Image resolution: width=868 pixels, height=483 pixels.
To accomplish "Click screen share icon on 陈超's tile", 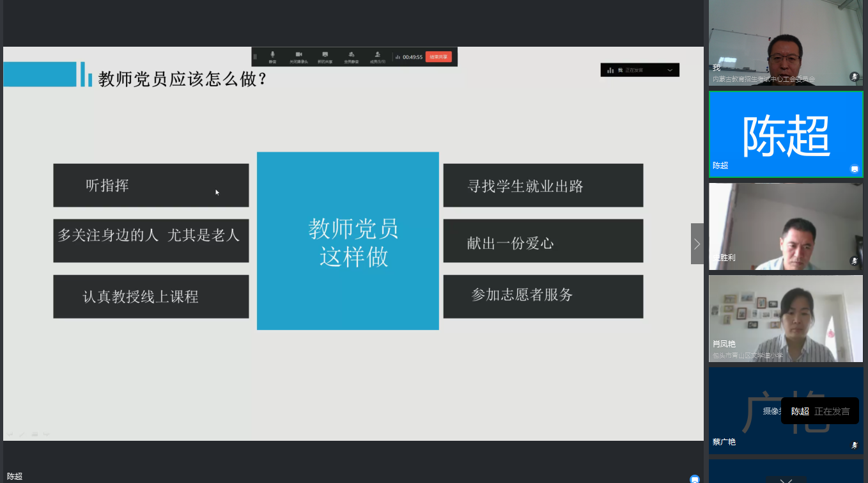I will pyautogui.click(x=854, y=169).
